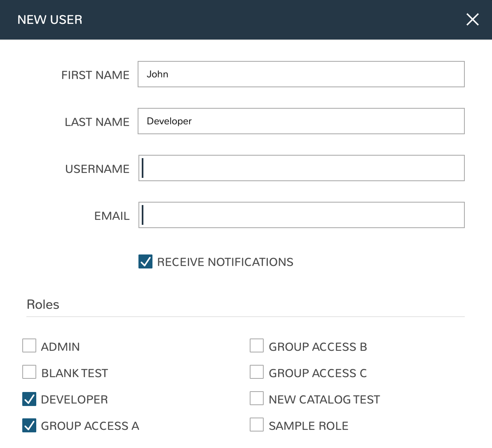Check the Group Access C role box
Image resolution: width=492 pixels, height=448 pixels.
pyautogui.click(x=257, y=373)
